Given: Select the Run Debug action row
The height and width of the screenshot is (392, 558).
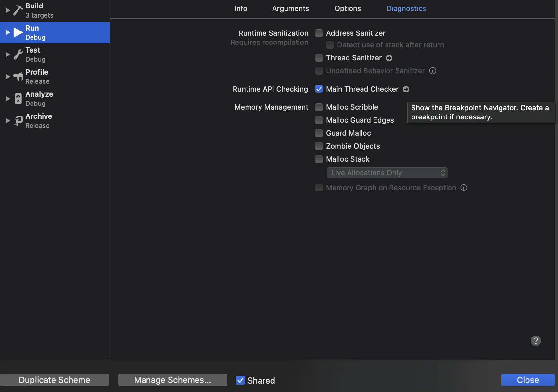Looking at the screenshot, I should tap(55, 32).
